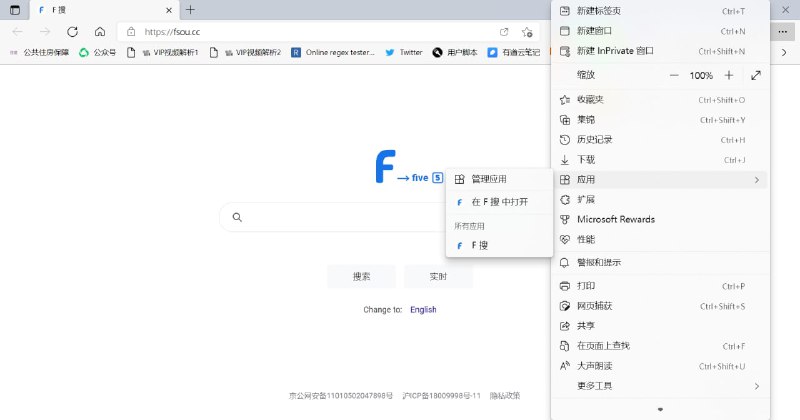800x420 pixels.
Task: Select 共享 share menu entry
Action: tap(660, 326)
